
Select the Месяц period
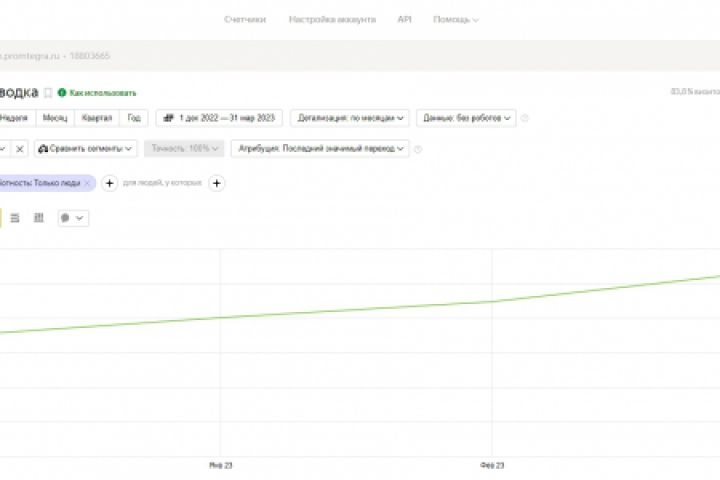pyautogui.click(x=55, y=118)
